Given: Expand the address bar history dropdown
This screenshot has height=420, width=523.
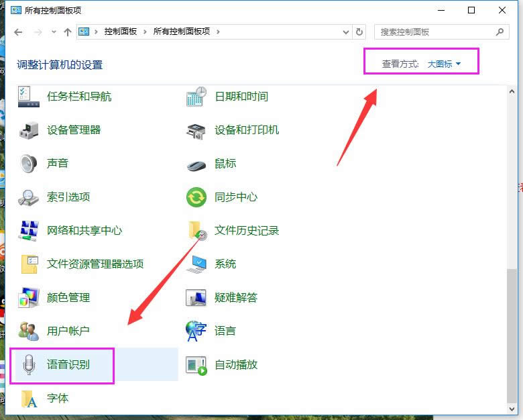Looking at the screenshot, I should tap(346, 32).
